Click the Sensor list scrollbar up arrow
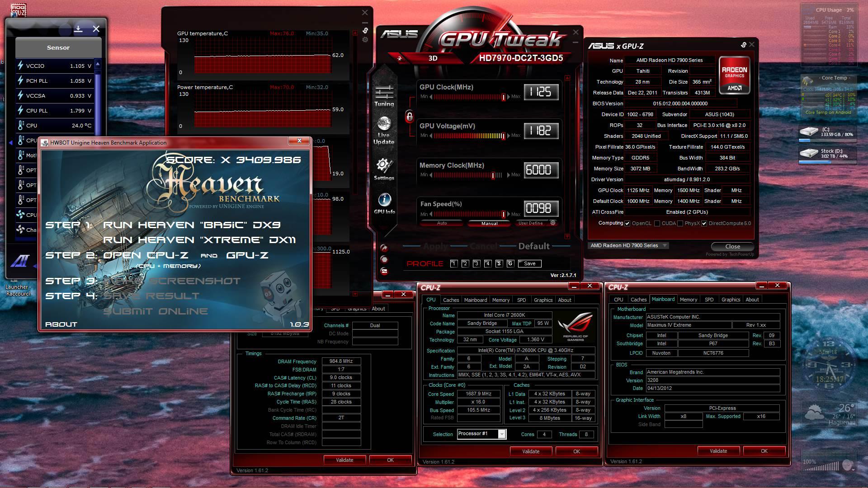Screen dimensions: 868x488 point(98,64)
